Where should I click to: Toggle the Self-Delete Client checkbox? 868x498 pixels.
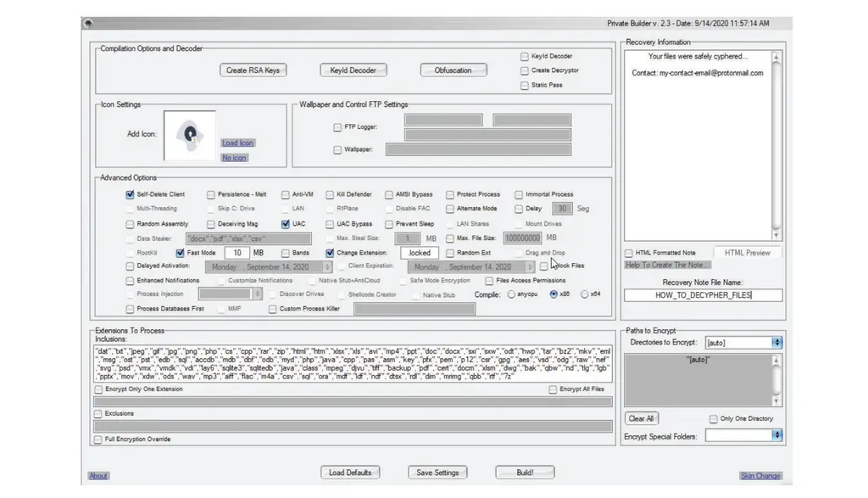[x=131, y=194]
